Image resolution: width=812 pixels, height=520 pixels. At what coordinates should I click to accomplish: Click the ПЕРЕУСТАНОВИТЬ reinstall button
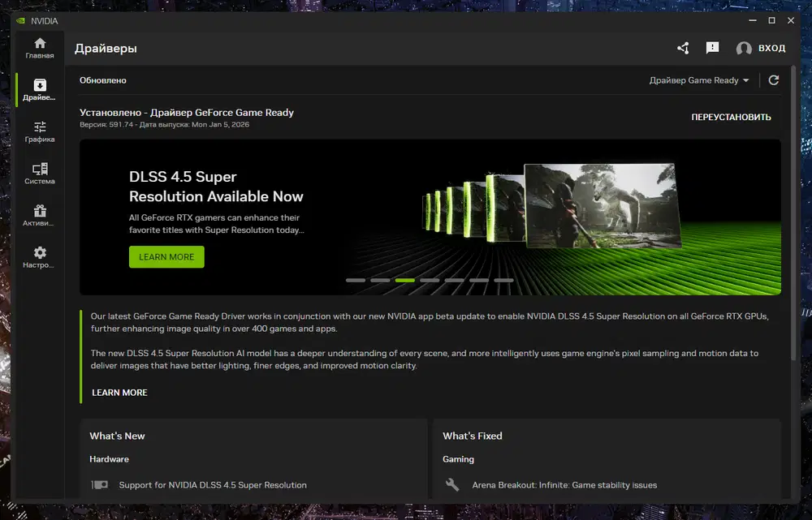[731, 118]
